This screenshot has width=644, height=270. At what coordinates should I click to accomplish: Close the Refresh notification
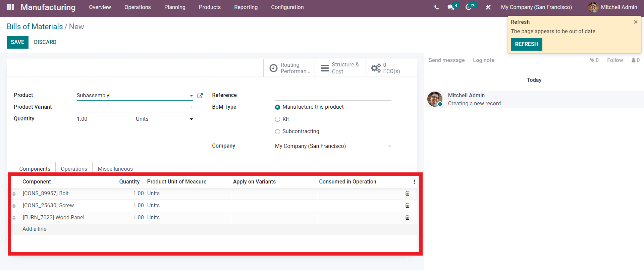(636, 22)
